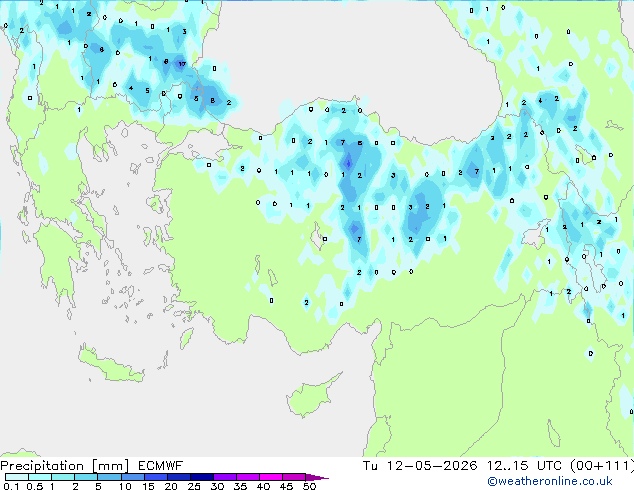The height and width of the screenshot is (490, 634).
Task: Pick the 40–45 mm magenta legend swatch
Action: click(271, 477)
